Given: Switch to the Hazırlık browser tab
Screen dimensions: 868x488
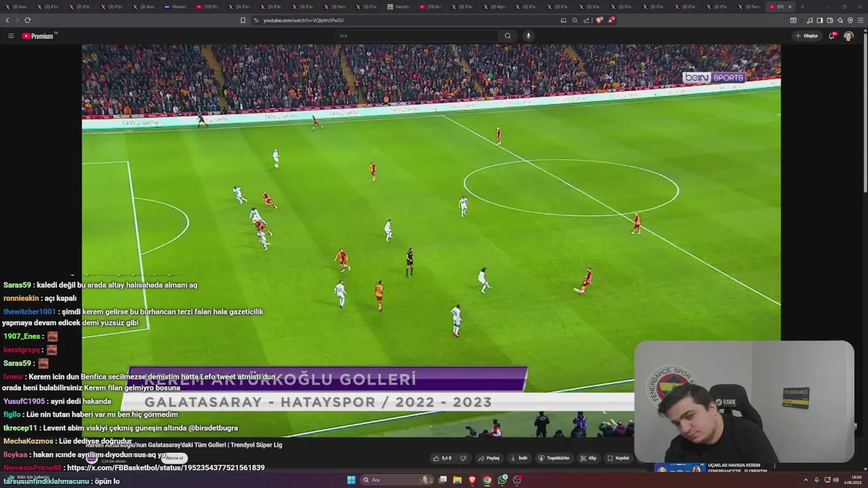Looking at the screenshot, I should click(x=400, y=7).
